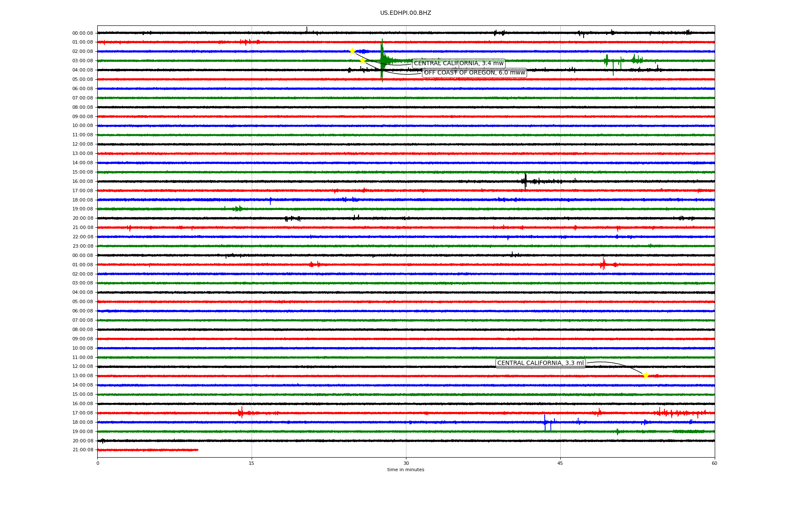Click the first 00:00:08 time label

coord(82,33)
